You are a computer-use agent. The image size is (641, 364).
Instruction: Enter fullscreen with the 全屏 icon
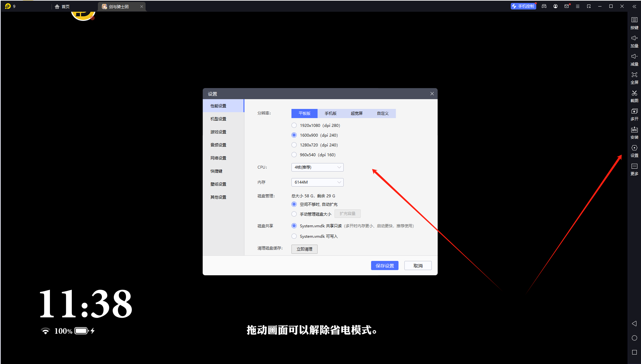coord(634,77)
